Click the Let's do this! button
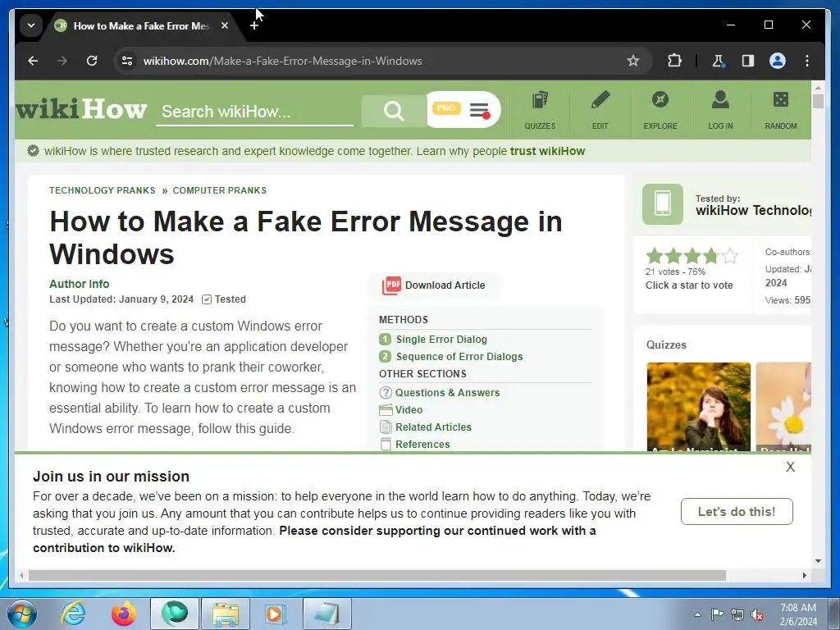Viewport: 840px width, 630px height. click(x=737, y=512)
